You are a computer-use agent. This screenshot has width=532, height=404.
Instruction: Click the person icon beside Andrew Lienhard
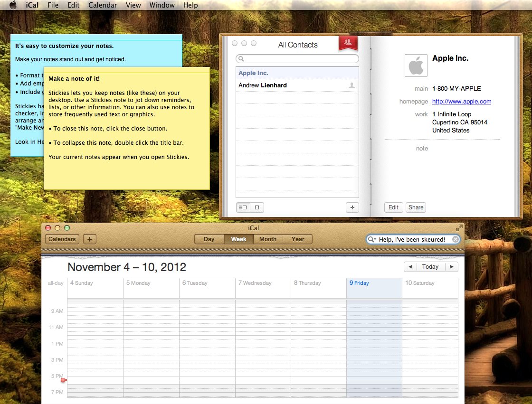pos(352,85)
